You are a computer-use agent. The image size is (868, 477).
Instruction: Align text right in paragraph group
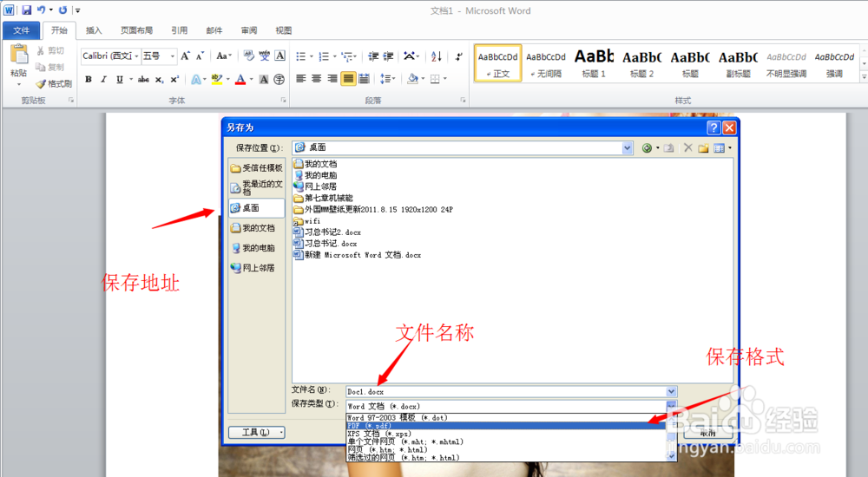[332, 79]
